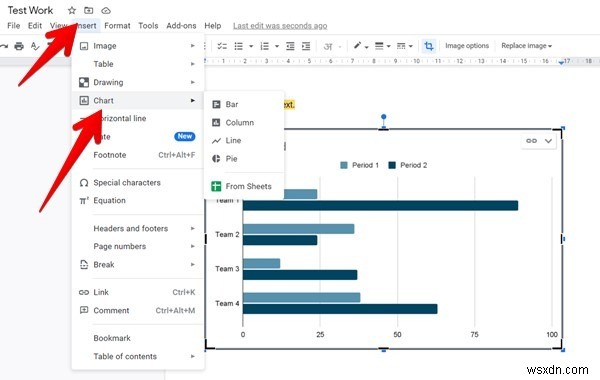This screenshot has width=600, height=380.
Task: Expand border dash dropdown arrow
Action: 411,47
